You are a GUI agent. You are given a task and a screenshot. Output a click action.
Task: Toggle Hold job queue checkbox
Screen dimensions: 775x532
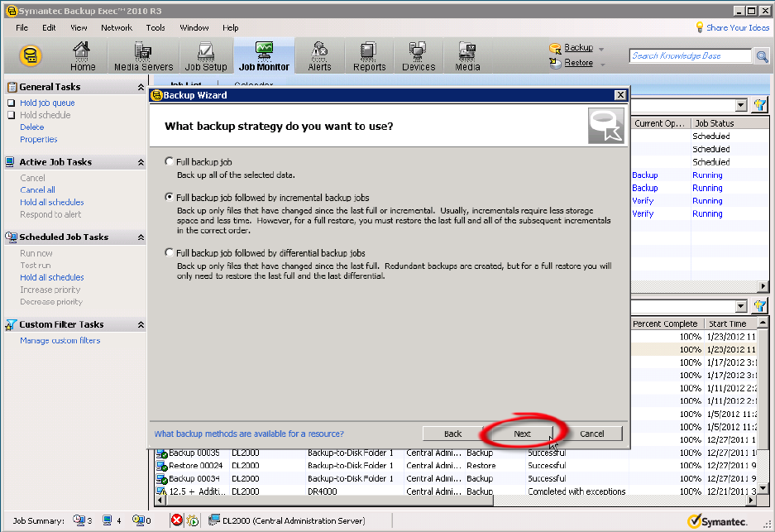point(11,103)
